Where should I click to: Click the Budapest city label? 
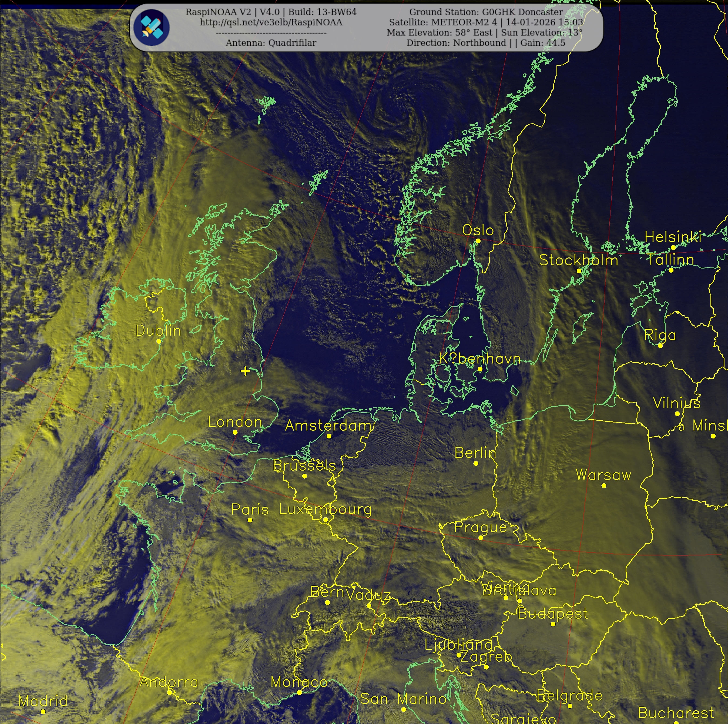tap(553, 614)
